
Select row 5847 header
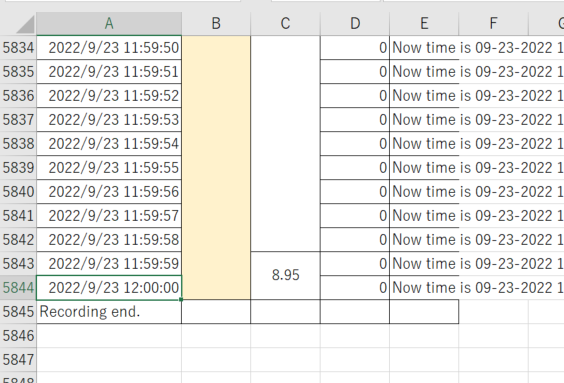coord(18,360)
